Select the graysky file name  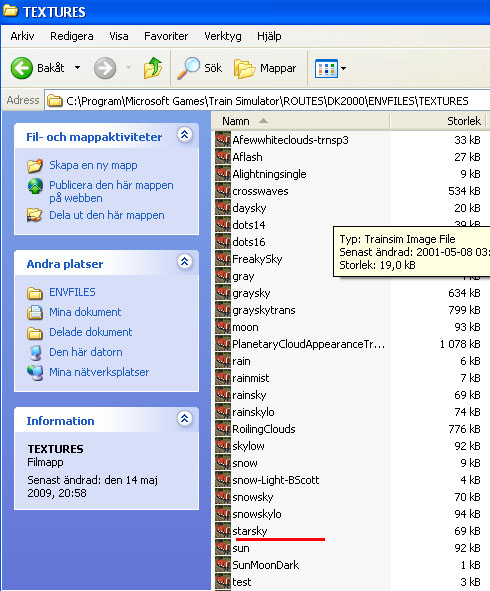pyautogui.click(x=251, y=293)
